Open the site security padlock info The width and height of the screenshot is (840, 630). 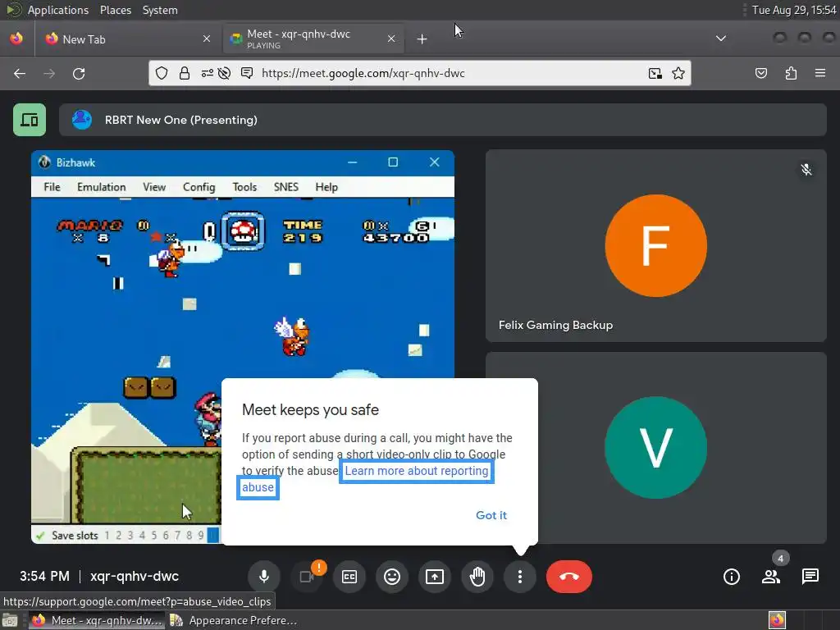pos(185,73)
